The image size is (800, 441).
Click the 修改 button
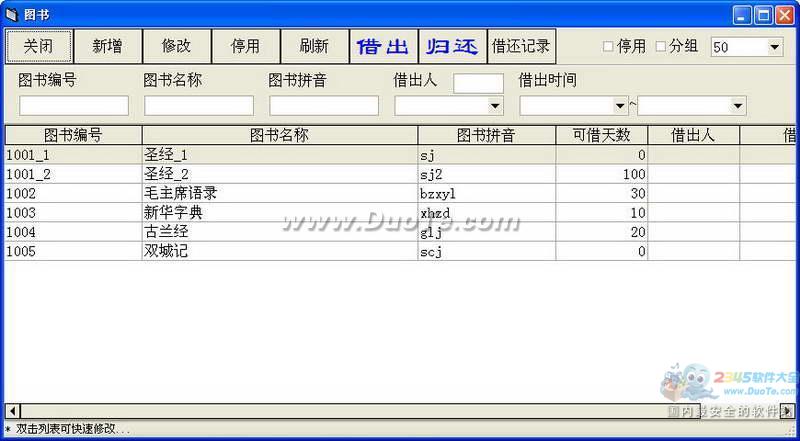[177, 46]
